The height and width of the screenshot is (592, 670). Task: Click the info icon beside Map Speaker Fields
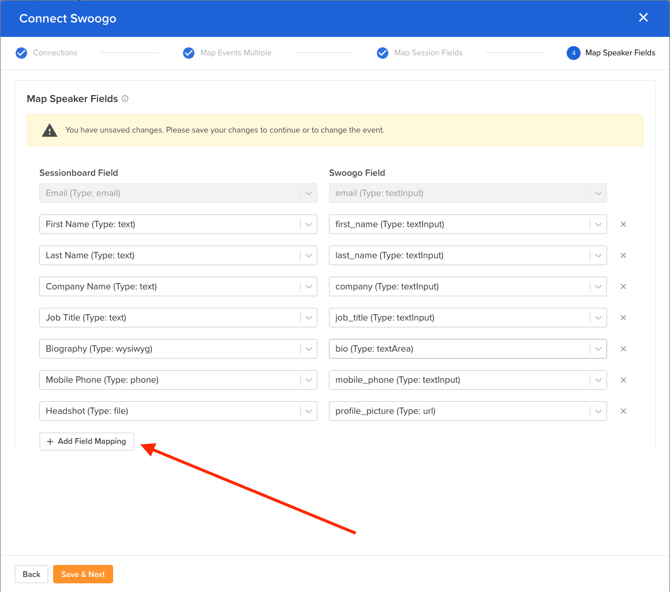click(125, 99)
